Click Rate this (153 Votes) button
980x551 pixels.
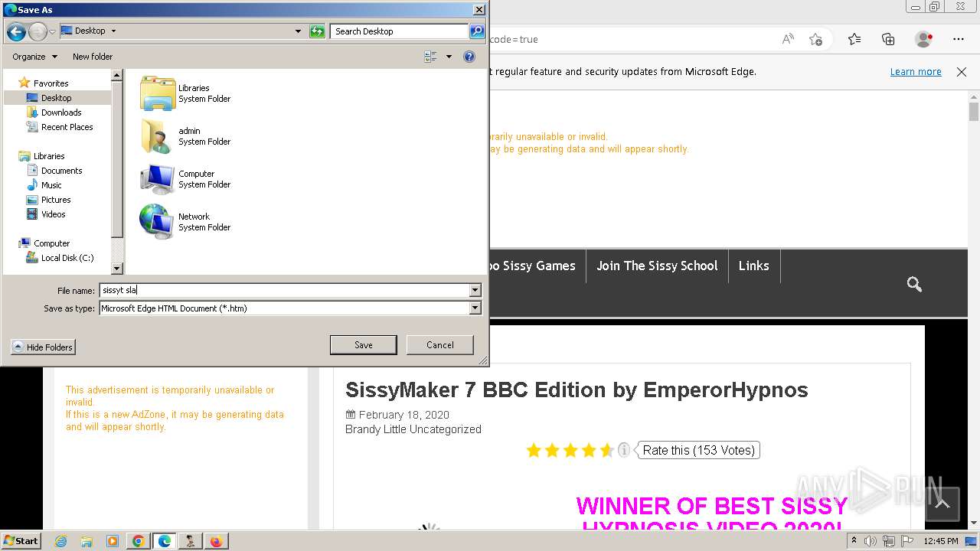(x=698, y=450)
